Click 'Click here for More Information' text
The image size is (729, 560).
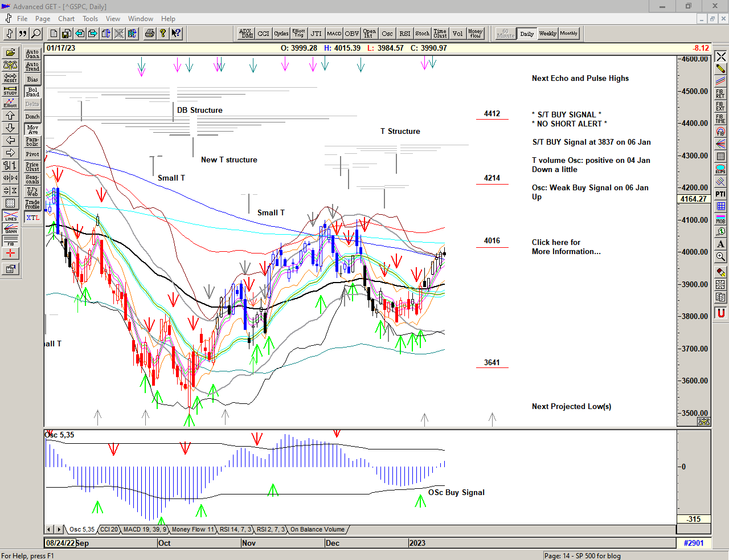pyautogui.click(x=566, y=247)
